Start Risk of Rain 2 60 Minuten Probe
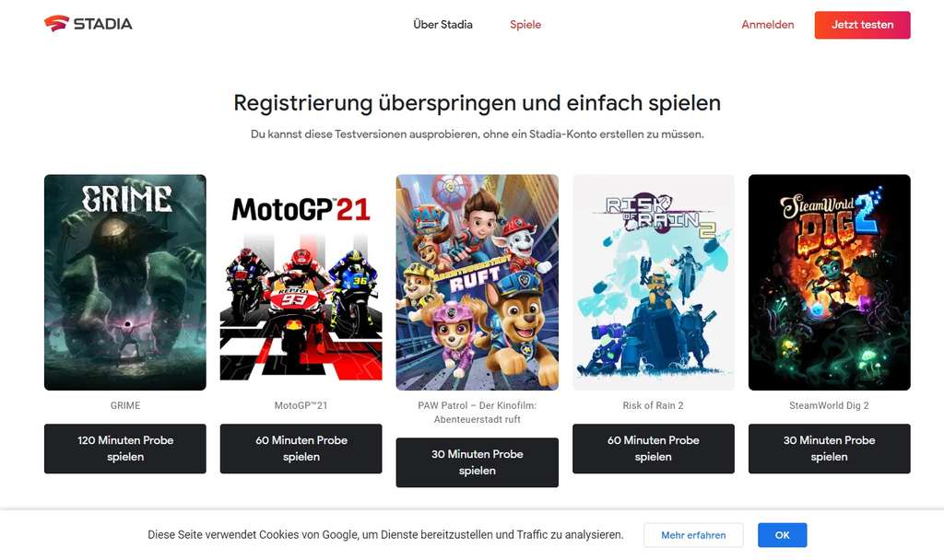Image resolution: width=944 pixels, height=560 pixels. point(654,449)
